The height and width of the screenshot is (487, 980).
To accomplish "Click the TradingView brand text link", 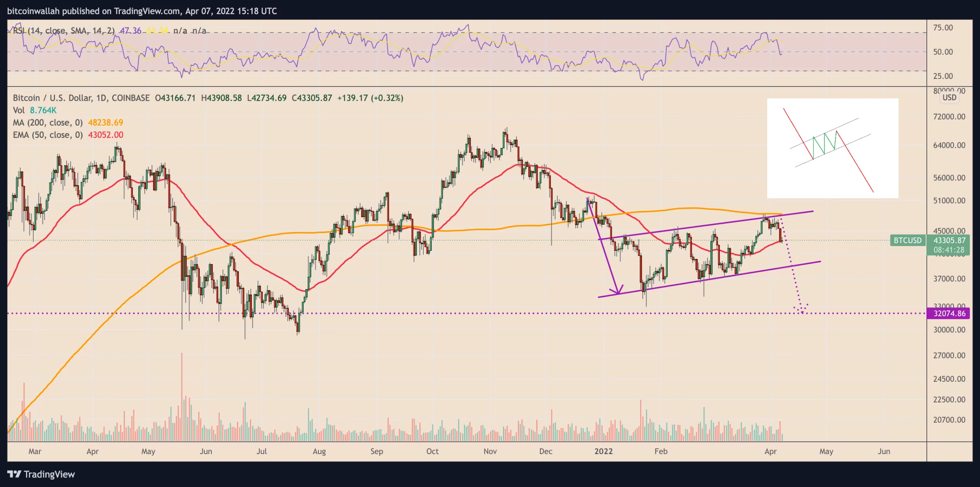I will (49, 474).
